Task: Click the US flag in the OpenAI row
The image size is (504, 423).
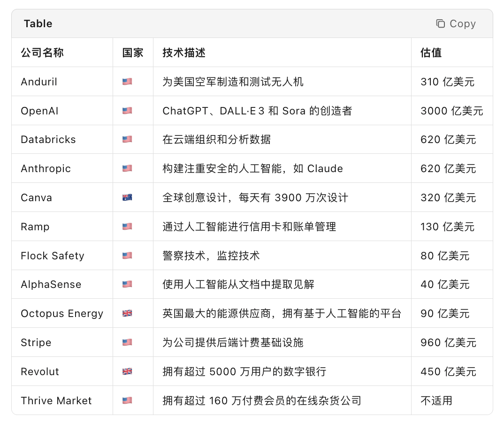Action: pyautogui.click(x=127, y=111)
